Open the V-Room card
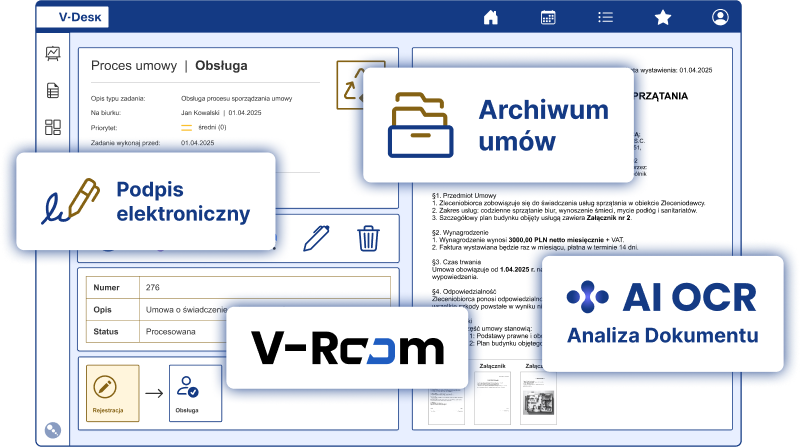Viewport: 800px width, 447px height. (347, 348)
